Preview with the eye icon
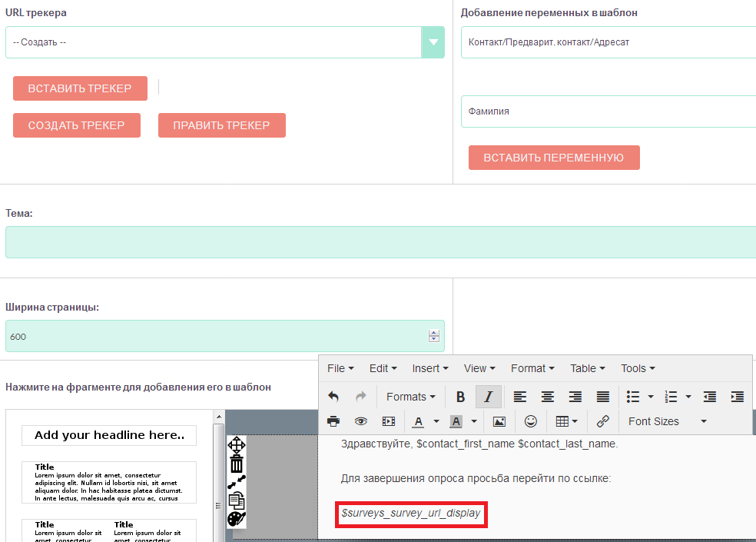The image size is (756, 542). tap(360, 421)
